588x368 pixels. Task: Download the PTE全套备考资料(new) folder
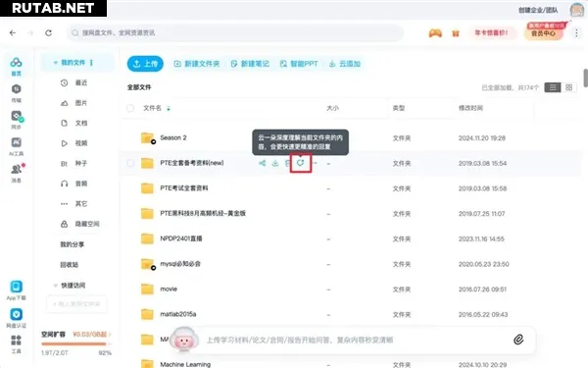click(274, 163)
